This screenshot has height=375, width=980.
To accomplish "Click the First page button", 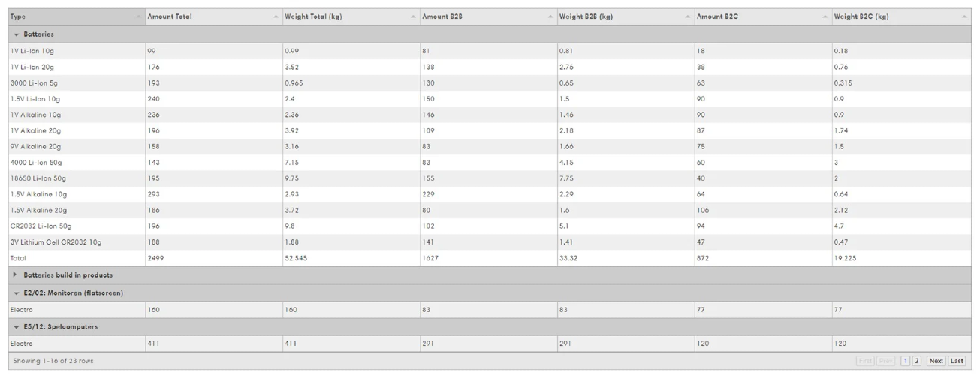I will point(865,361).
